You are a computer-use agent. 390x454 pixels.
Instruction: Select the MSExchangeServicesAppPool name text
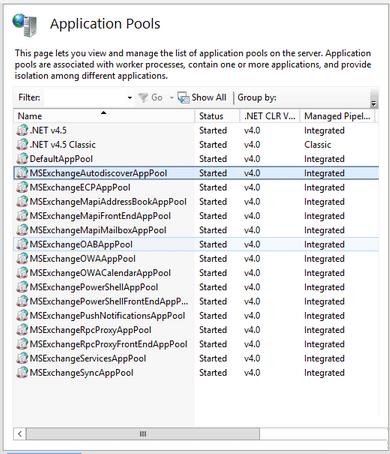point(88,359)
